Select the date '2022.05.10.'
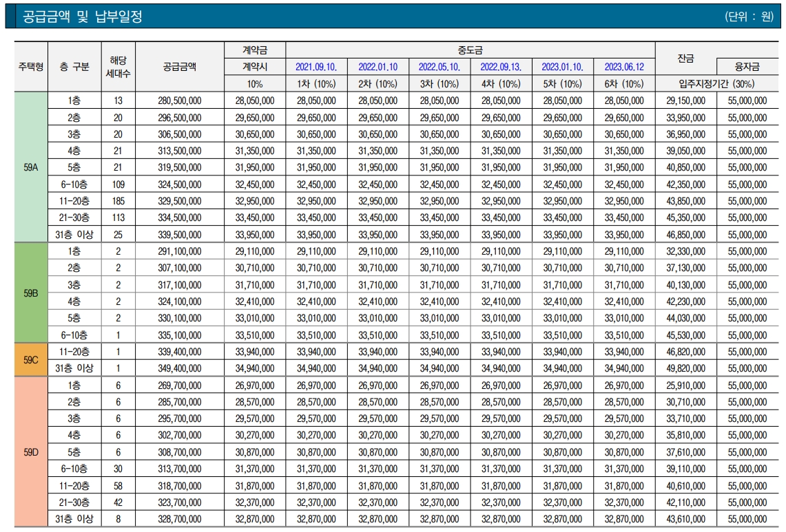This screenshot has height=532, width=786. 439,67
